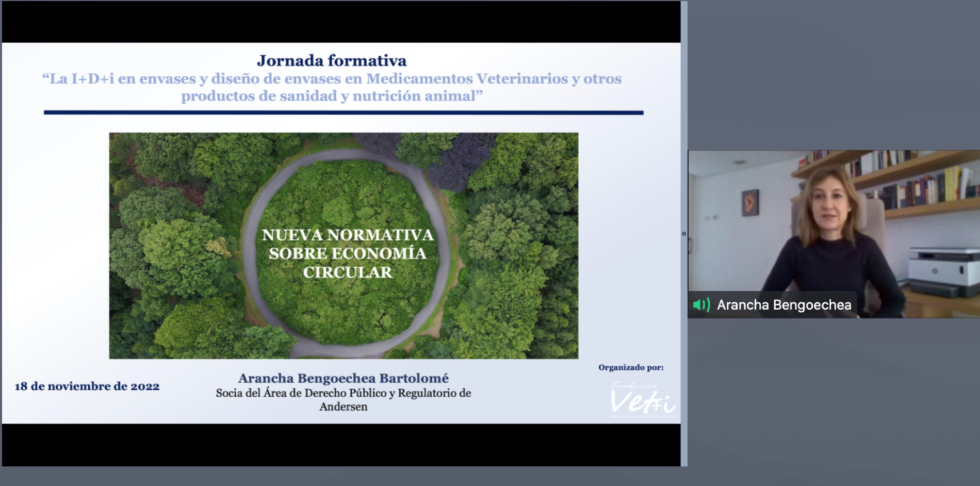
Task: Click the dark blue horizontal line under title
Action: 343,112
